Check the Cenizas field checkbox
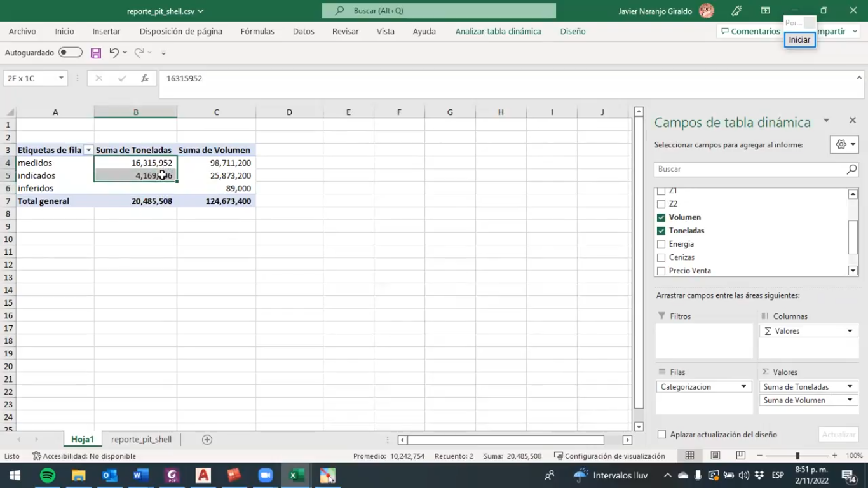The image size is (868, 488). click(x=661, y=257)
